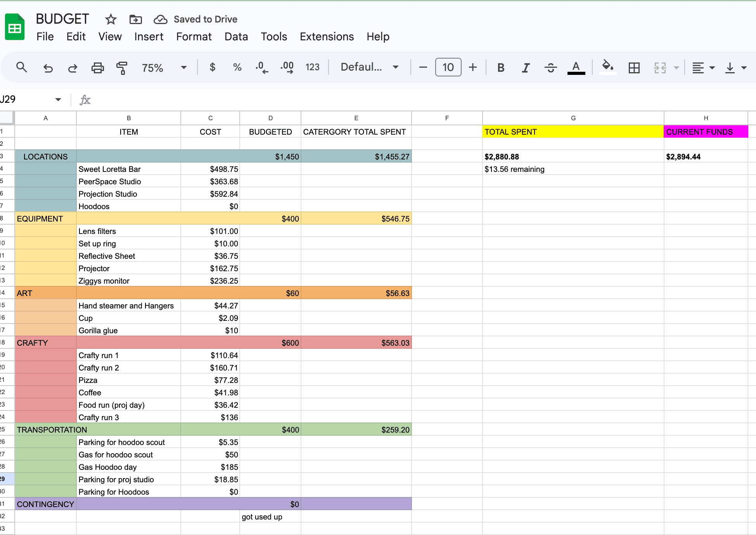Open the Edit menu

tap(76, 36)
